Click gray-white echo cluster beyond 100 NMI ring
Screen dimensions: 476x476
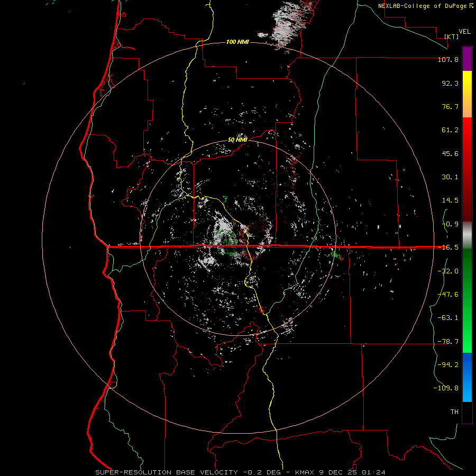click(287, 26)
